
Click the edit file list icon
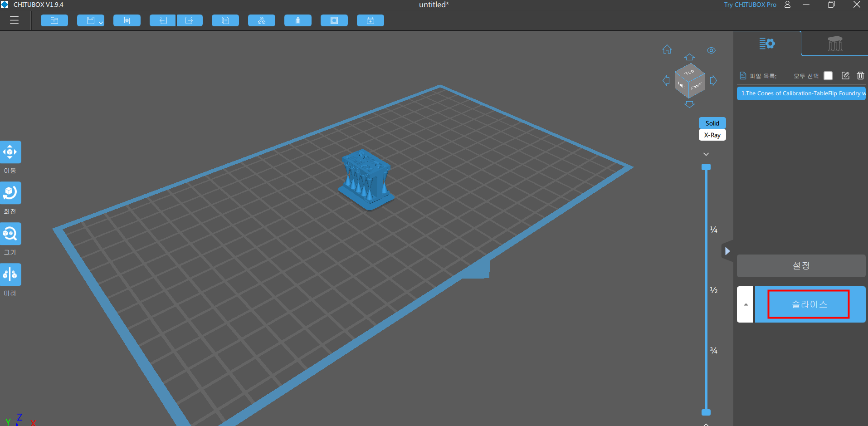click(845, 76)
